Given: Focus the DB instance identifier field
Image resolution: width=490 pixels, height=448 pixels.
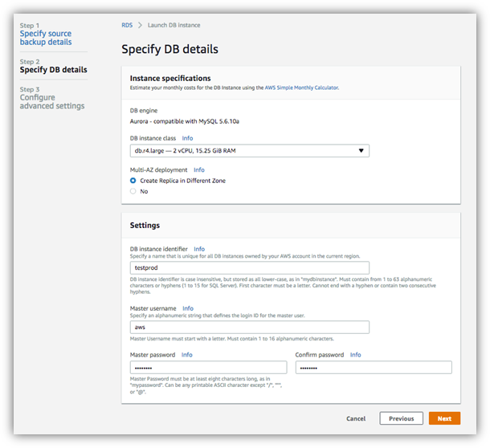Looking at the screenshot, I should coord(250,267).
